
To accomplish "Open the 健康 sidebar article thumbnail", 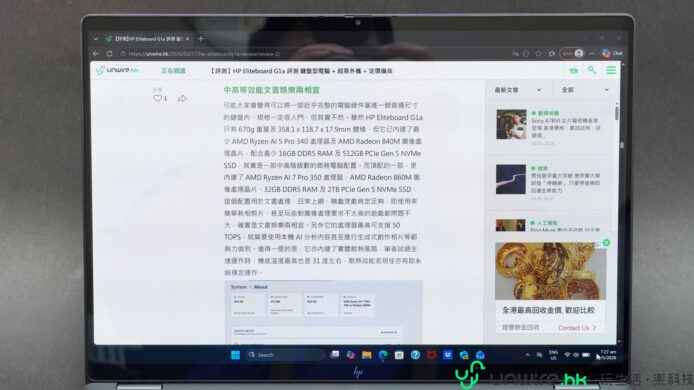I will tap(511, 179).
